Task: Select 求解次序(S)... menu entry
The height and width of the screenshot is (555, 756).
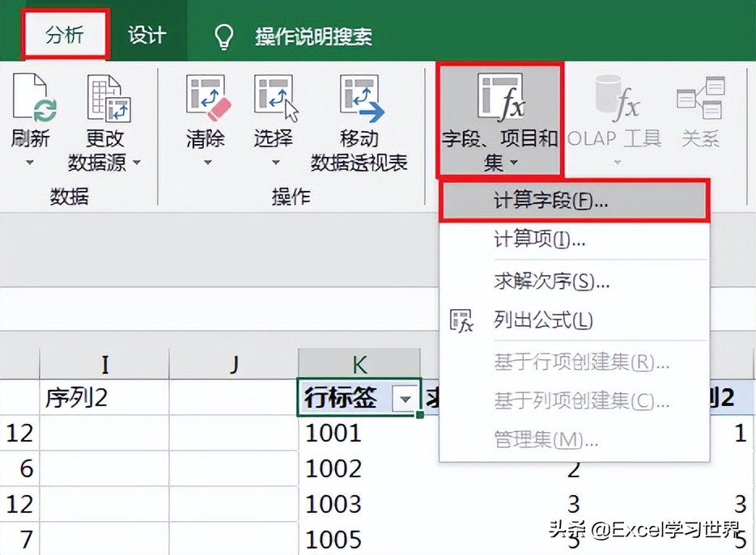Action: pyautogui.click(x=574, y=282)
